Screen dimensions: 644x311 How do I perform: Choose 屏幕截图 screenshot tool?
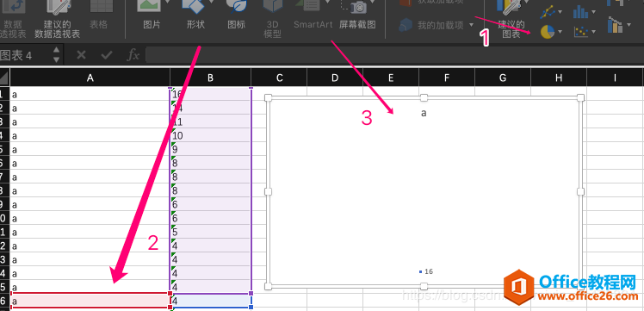pyautogui.click(x=357, y=15)
